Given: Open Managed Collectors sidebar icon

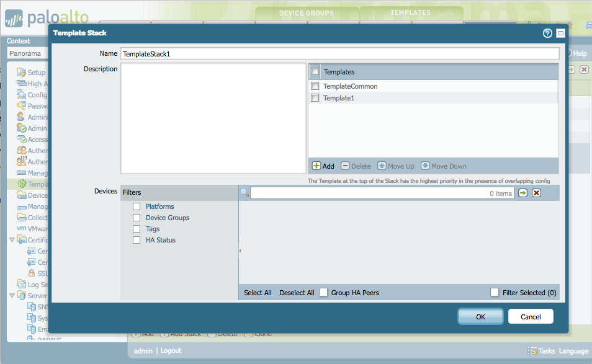Looking at the screenshot, I should [x=22, y=206].
